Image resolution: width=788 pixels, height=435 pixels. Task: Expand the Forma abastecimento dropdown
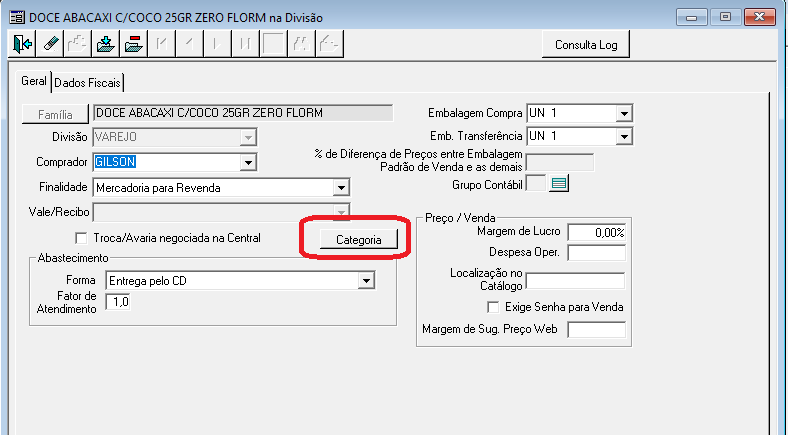[x=366, y=281]
